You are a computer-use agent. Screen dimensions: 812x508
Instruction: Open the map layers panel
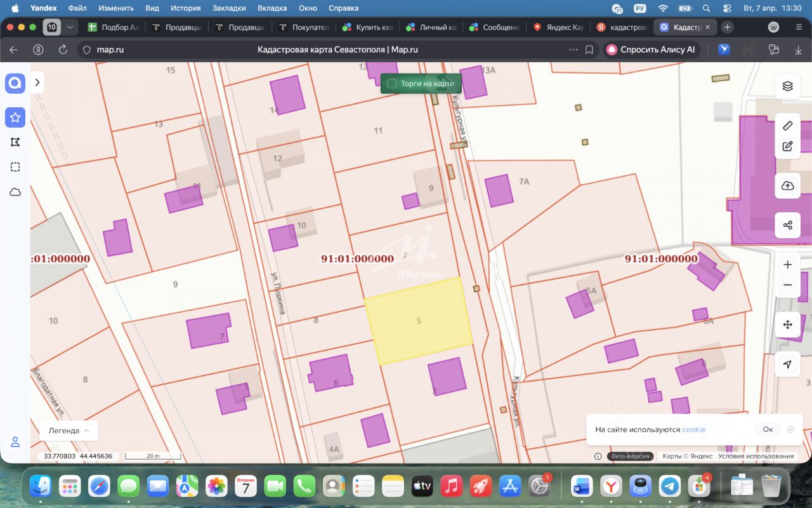787,86
